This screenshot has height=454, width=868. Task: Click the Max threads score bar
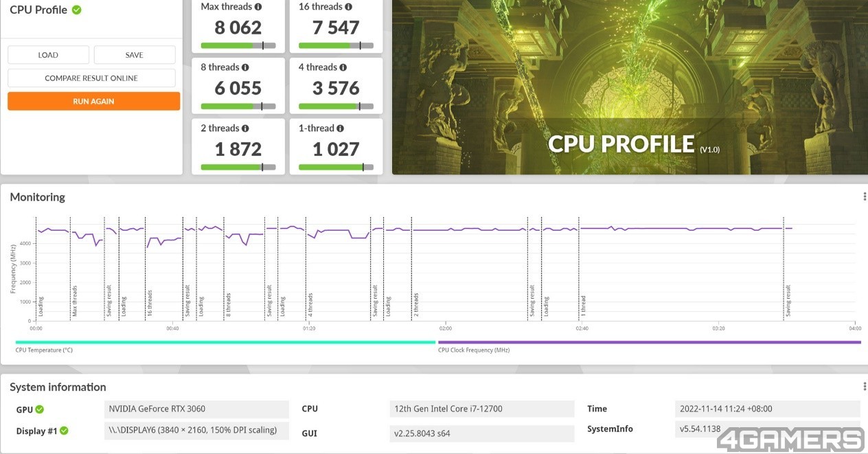coord(238,46)
